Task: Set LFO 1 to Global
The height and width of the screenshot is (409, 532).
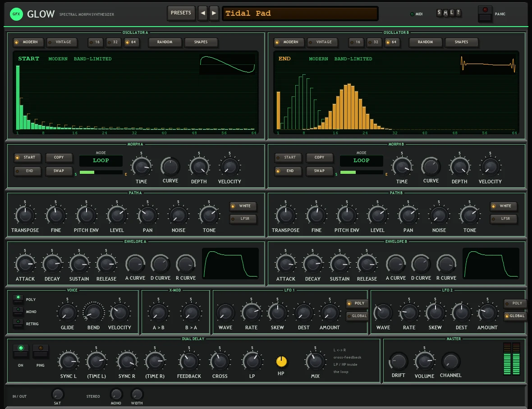Action: point(357,316)
